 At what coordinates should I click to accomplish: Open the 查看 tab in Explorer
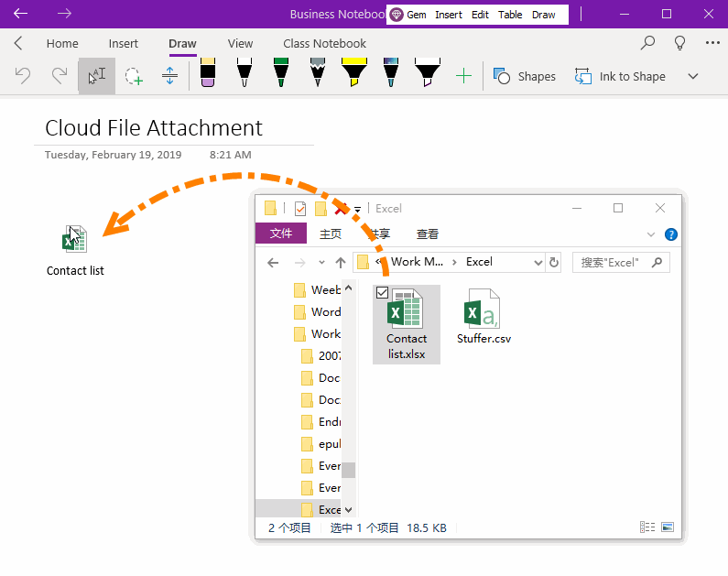pyautogui.click(x=427, y=234)
